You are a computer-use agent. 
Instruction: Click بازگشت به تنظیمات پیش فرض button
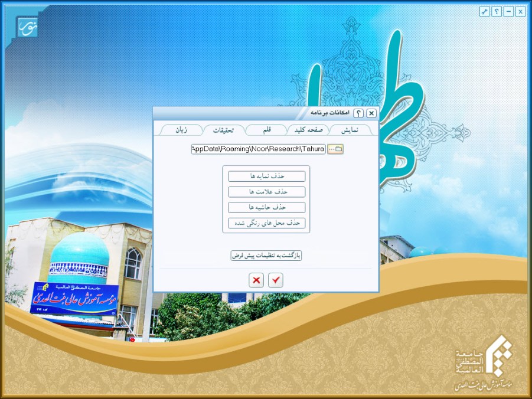[266, 256]
